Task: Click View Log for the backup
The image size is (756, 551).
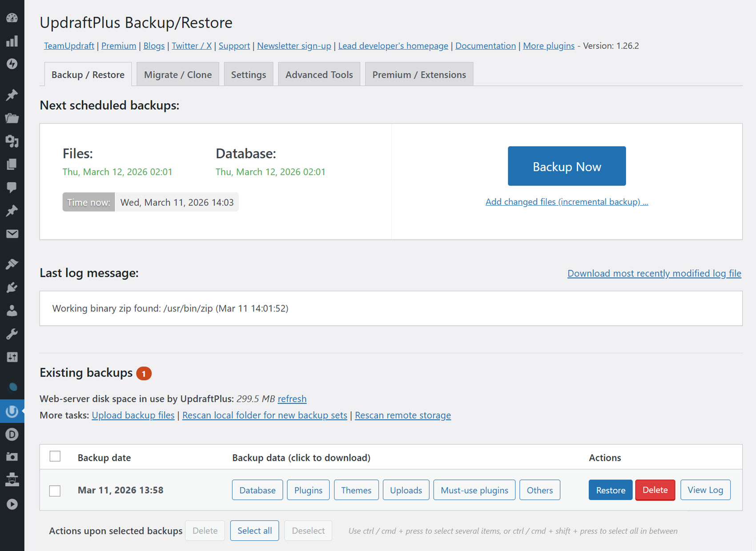Action: tap(705, 490)
